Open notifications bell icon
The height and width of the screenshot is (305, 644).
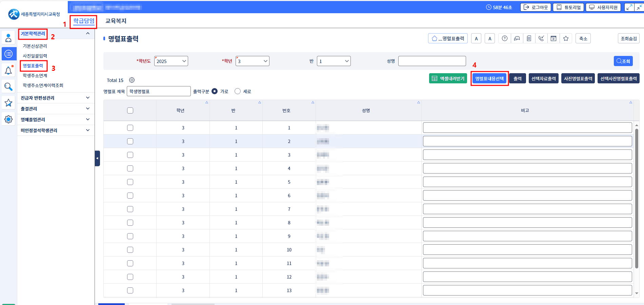(x=8, y=70)
